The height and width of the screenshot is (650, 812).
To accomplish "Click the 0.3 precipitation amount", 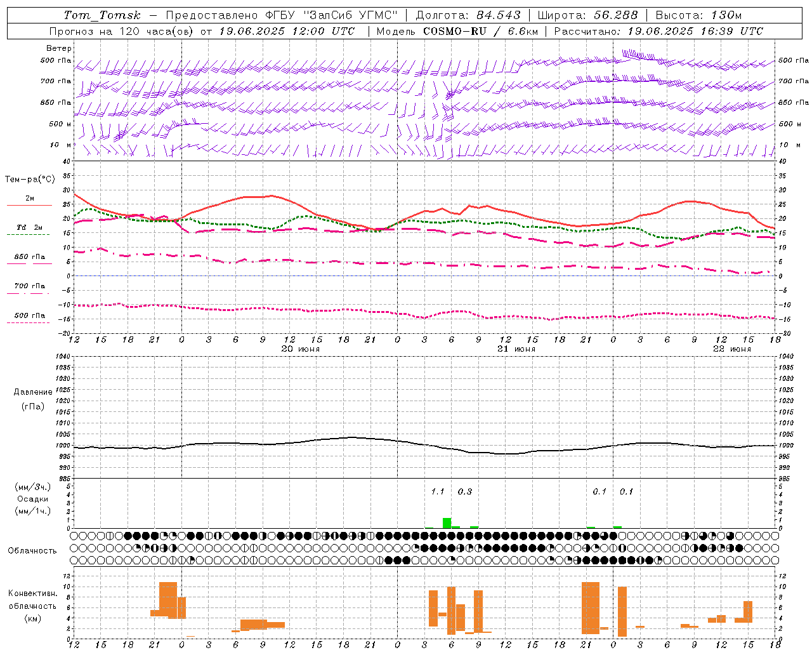I will [x=465, y=492].
